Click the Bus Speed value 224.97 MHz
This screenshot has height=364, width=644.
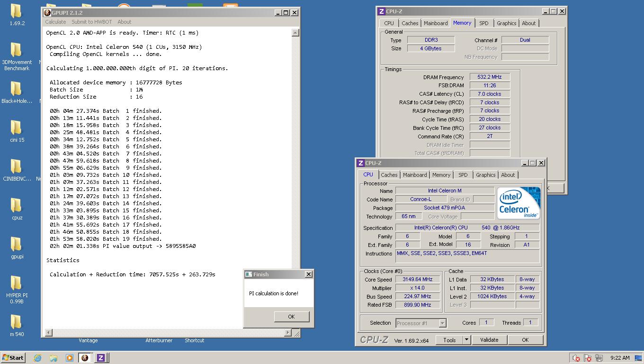pyautogui.click(x=418, y=297)
